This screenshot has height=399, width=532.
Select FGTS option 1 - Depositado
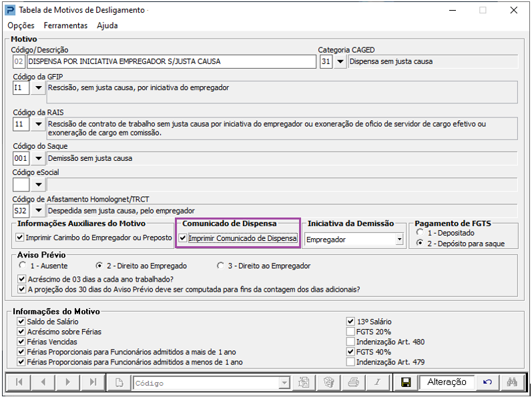[420, 232]
